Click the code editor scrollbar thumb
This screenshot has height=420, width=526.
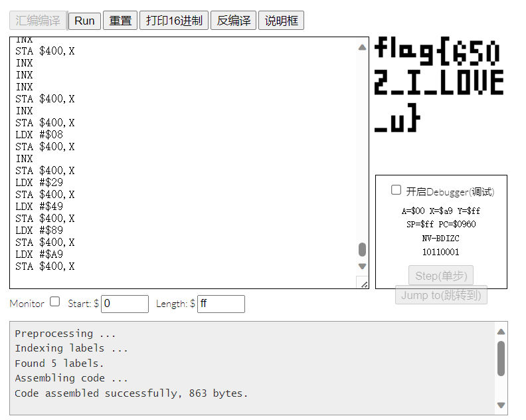coord(362,249)
